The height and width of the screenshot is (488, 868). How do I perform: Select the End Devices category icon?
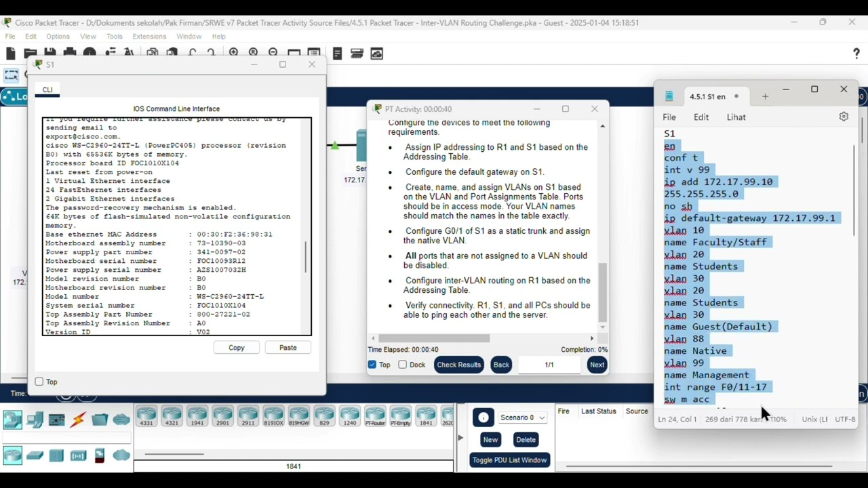[x=35, y=420]
